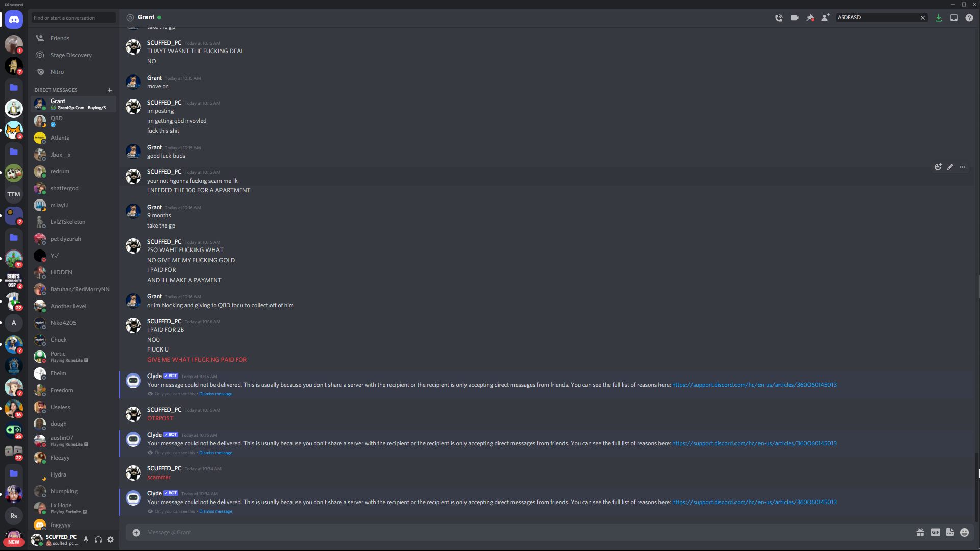This screenshot has width=980, height=551.
Task: Open the GIF picker
Action: tap(935, 532)
